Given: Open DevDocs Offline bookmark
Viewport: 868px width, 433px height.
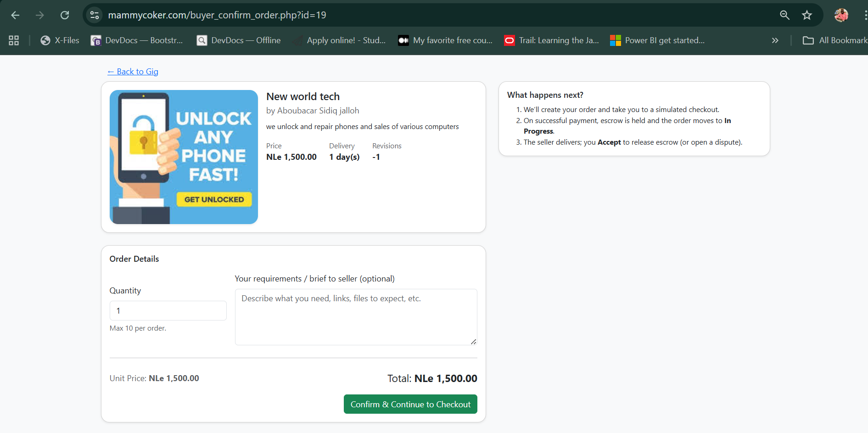Looking at the screenshot, I should pos(239,40).
